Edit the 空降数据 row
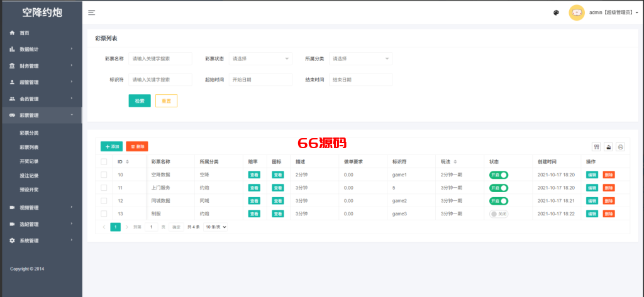The width and height of the screenshot is (644, 297). (592, 175)
